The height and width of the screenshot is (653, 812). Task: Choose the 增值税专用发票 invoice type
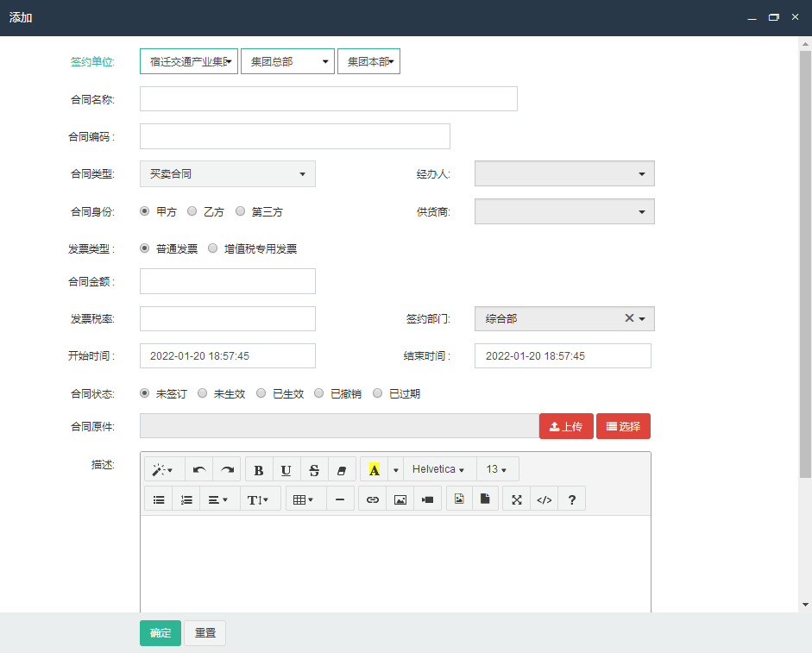tap(212, 248)
